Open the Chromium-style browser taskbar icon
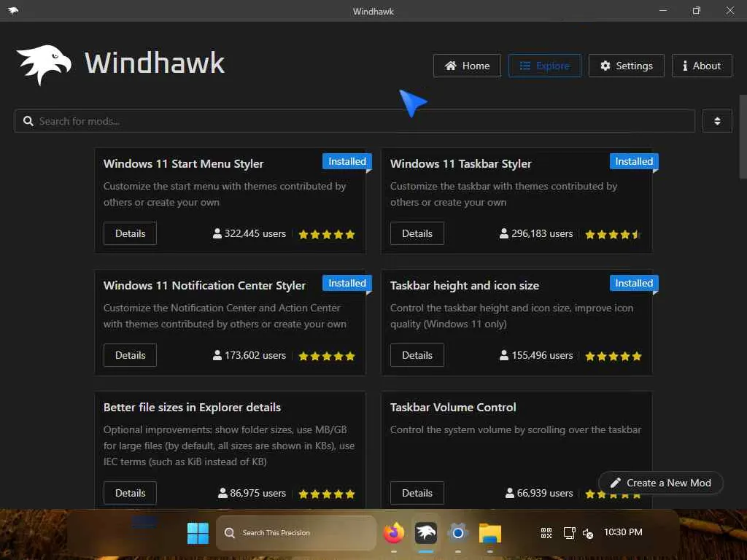The height and width of the screenshot is (560, 747). 458,533
